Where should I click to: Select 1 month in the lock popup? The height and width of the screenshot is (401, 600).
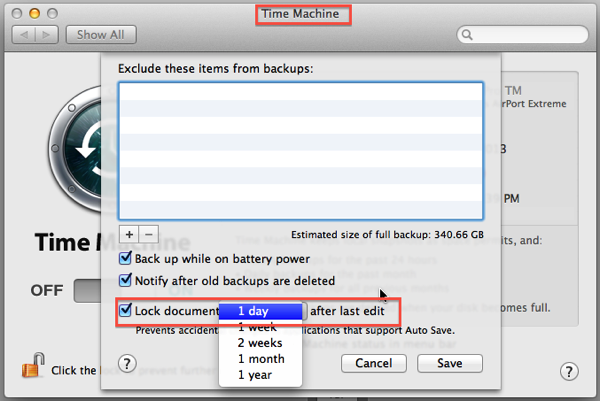pyautogui.click(x=260, y=359)
